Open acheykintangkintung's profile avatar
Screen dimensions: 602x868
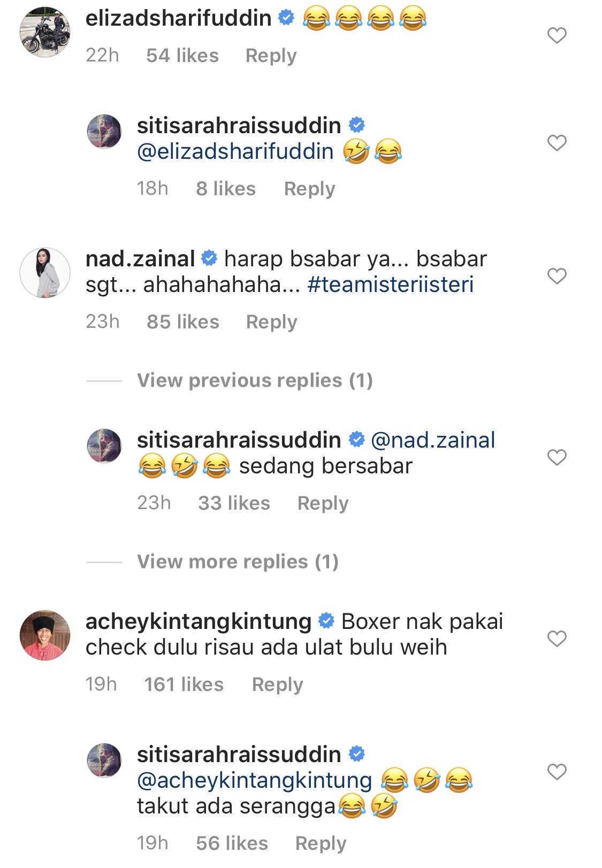(x=45, y=635)
